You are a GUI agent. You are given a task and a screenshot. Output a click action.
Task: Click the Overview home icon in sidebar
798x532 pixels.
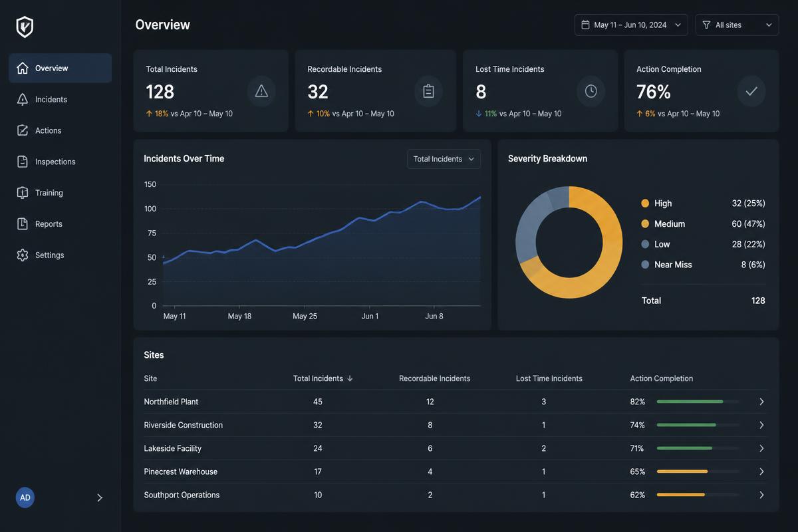point(23,68)
